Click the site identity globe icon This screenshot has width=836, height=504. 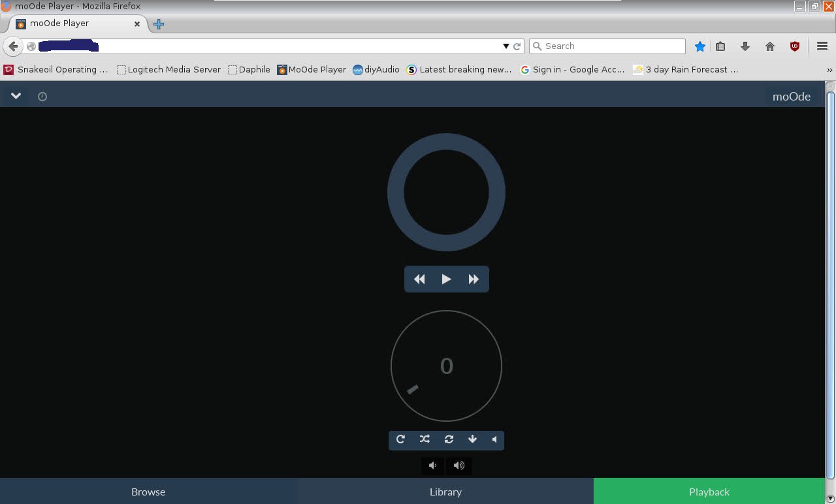click(31, 46)
